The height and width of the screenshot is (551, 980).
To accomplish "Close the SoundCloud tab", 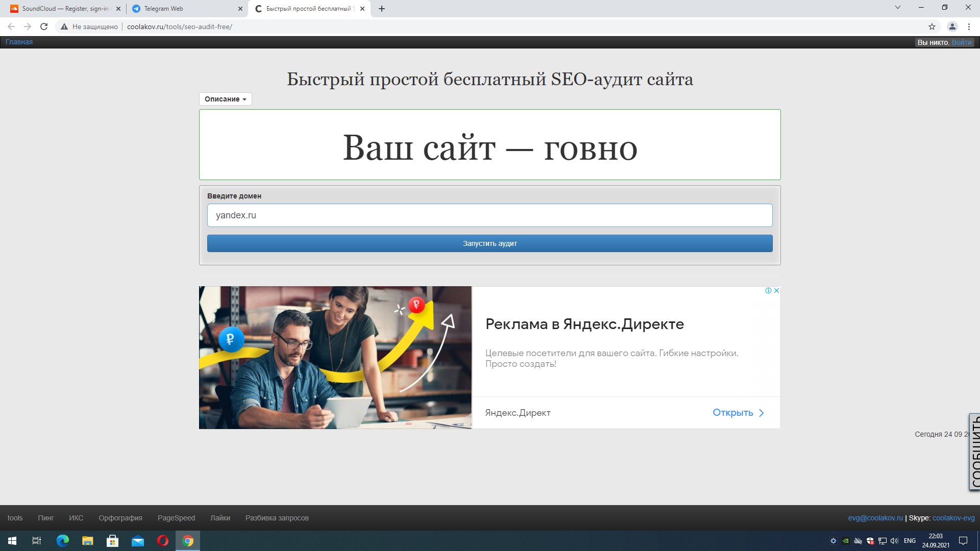I will pyautogui.click(x=118, y=9).
